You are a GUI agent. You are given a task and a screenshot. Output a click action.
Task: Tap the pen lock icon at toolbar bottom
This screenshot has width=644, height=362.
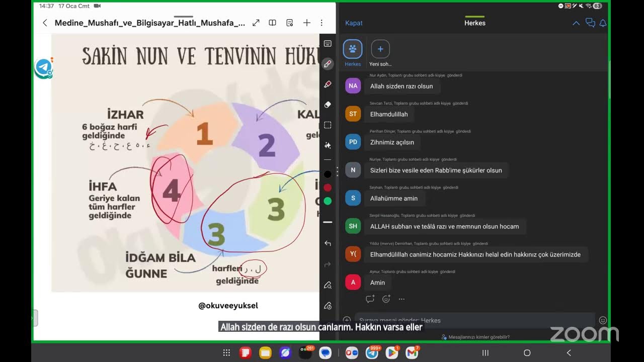coord(328,305)
